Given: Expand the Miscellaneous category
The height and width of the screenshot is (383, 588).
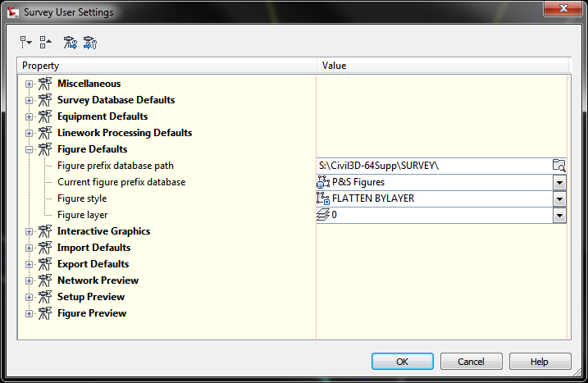Looking at the screenshot, I should 29,84.
